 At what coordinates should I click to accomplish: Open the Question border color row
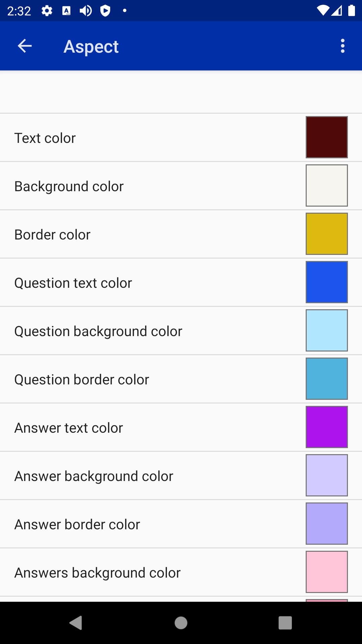[181, 379]
